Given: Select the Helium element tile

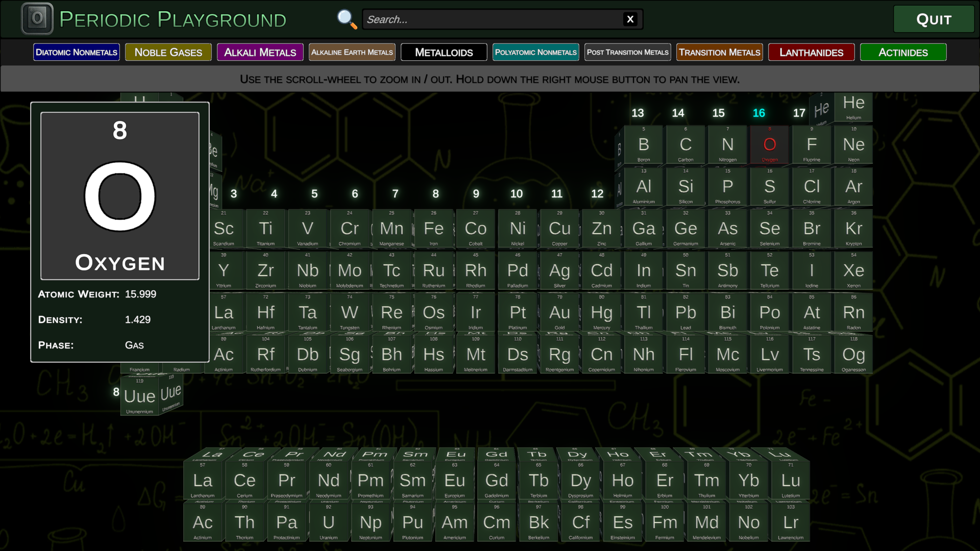Looking at the screenshot, I should click(x=854, y=106).
